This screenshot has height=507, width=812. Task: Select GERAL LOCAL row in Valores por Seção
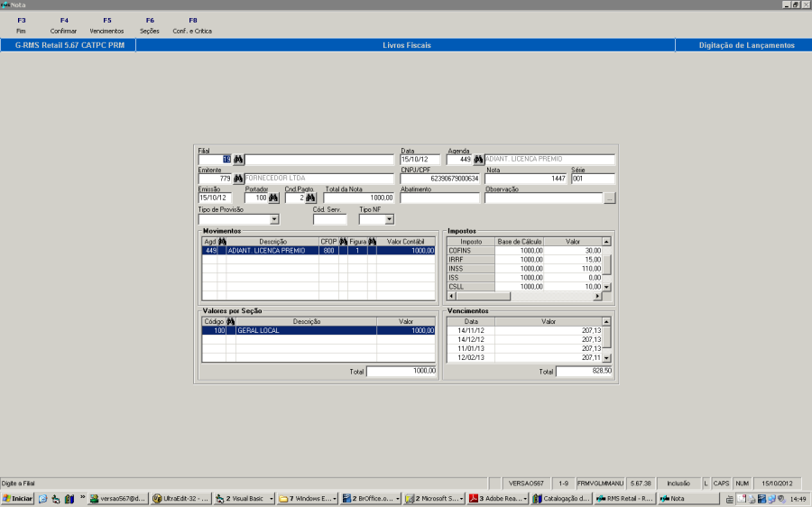coord(318,330)
